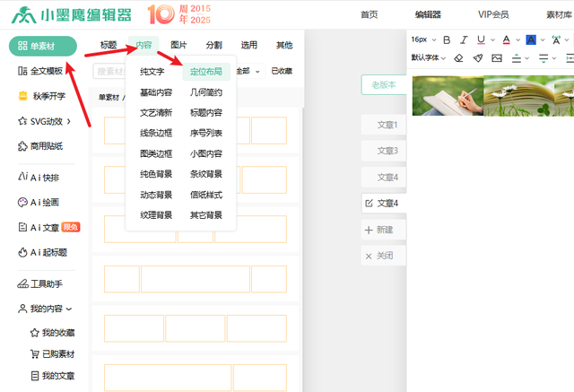Select 定位布局 in content menu
The image size is (574, 392).
click(206, 72)
